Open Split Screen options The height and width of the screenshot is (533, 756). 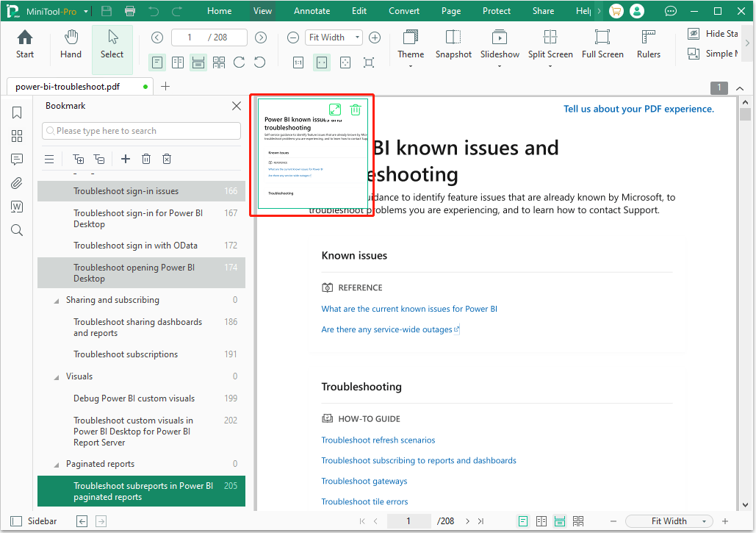coord(550,48)
